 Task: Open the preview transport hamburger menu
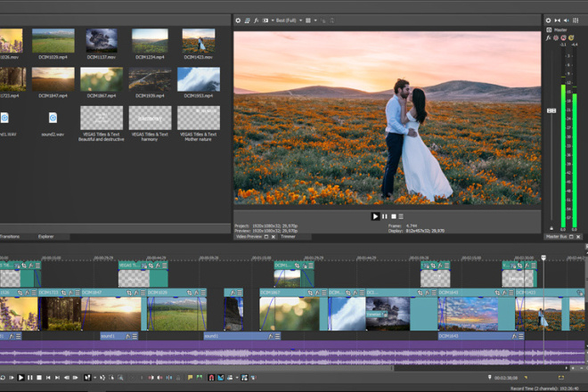pos(401,216)
